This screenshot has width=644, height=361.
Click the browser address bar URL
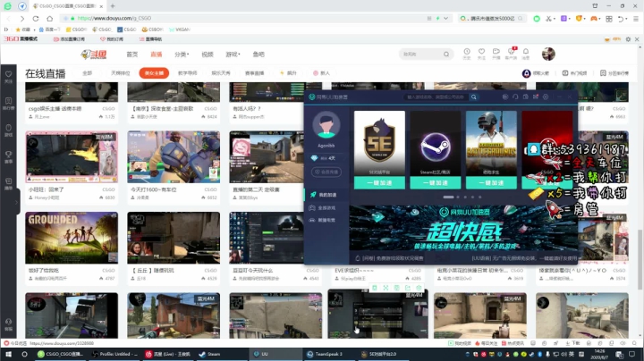coord(114,19)
